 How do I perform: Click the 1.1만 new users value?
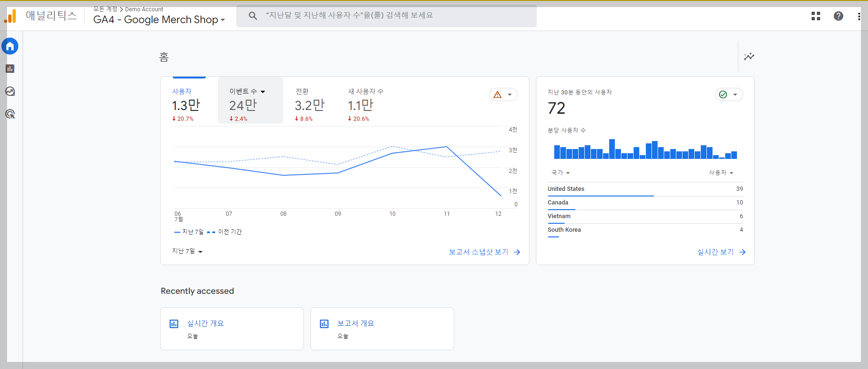(360, 105)
